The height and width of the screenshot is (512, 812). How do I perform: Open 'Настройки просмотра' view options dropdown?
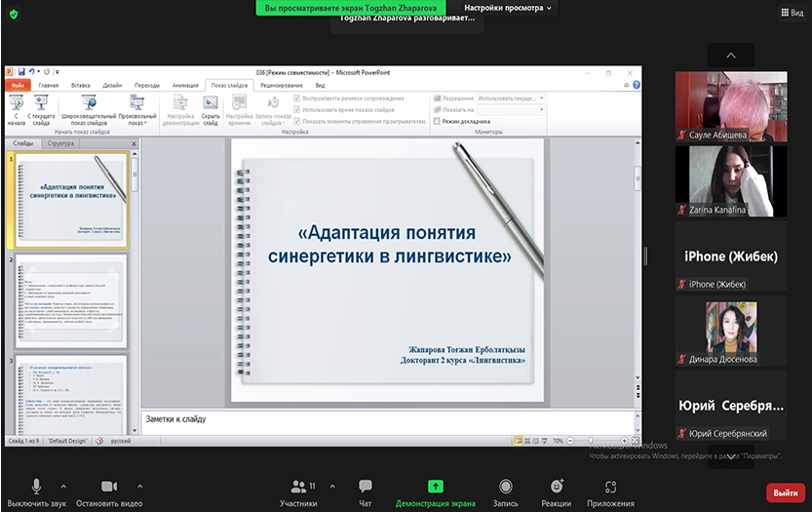tap(508, 8)
